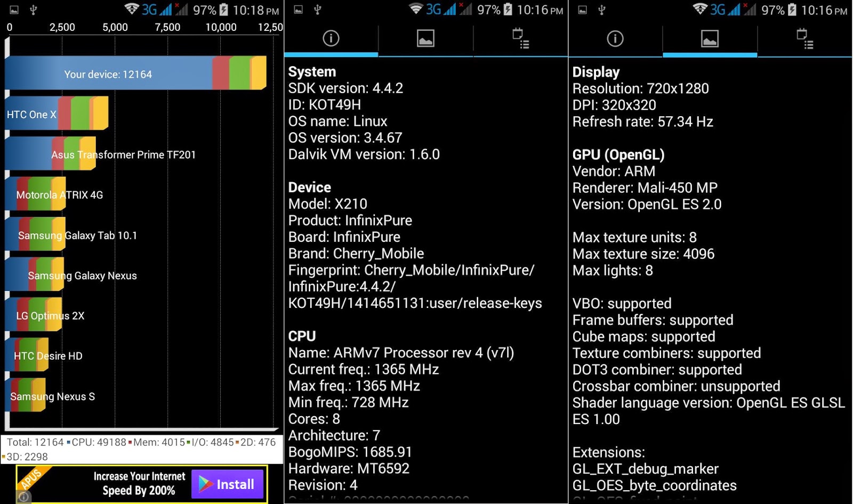The image size is (853, 504).
Task: Tap the 'Brand: Cherry_Mobile' line
Action: [x=356, y=254]
